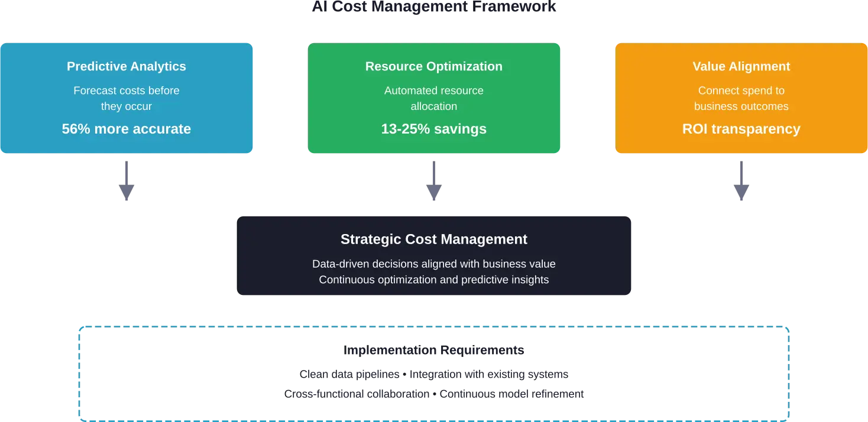Click the last text line in dashed box
Viewport: 868px width, 422px height.
[434, 395]
